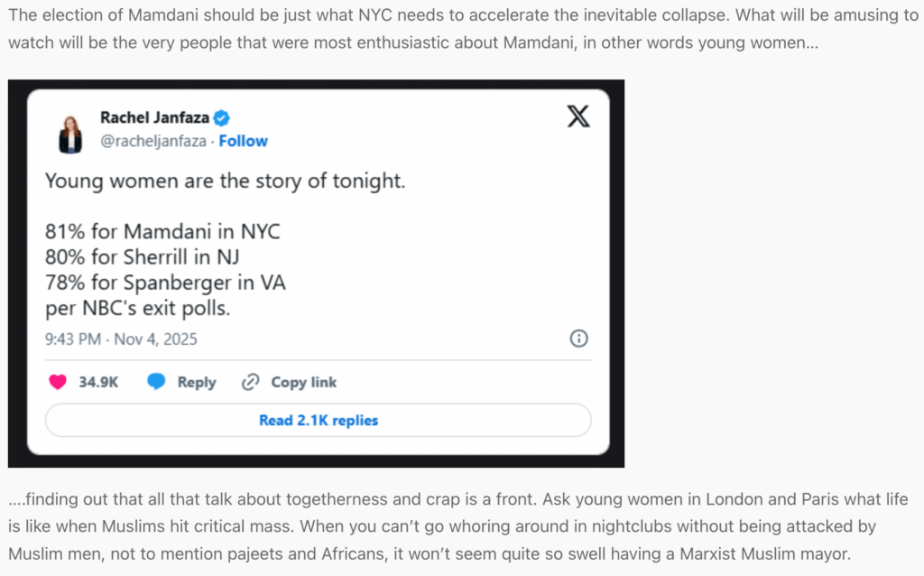Click the blue verified badge

click(220, 117)
